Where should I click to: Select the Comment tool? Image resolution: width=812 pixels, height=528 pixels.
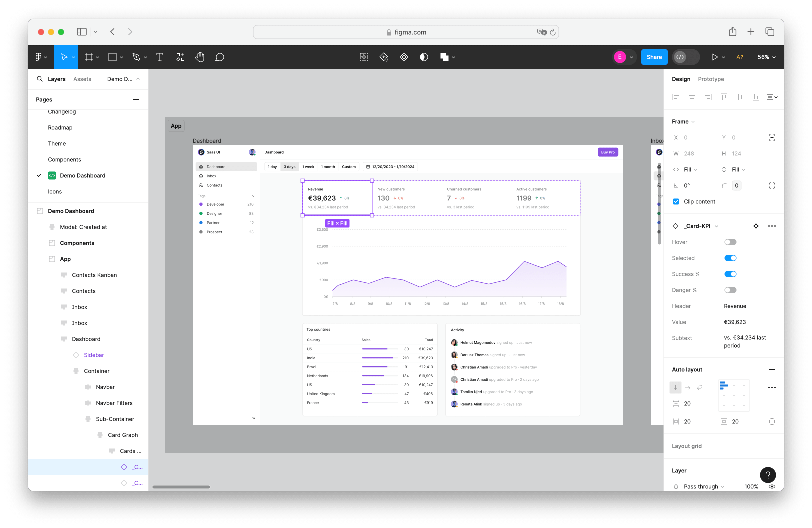(219, 57)
